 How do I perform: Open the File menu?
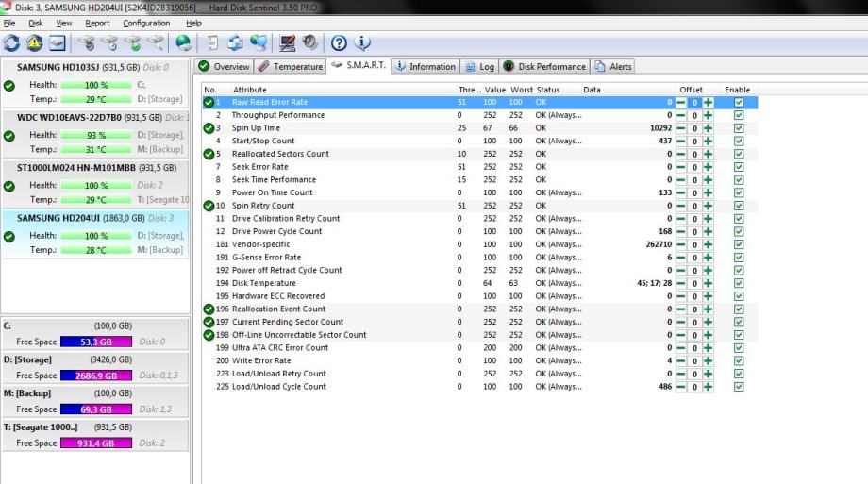(x=9, y=24)
